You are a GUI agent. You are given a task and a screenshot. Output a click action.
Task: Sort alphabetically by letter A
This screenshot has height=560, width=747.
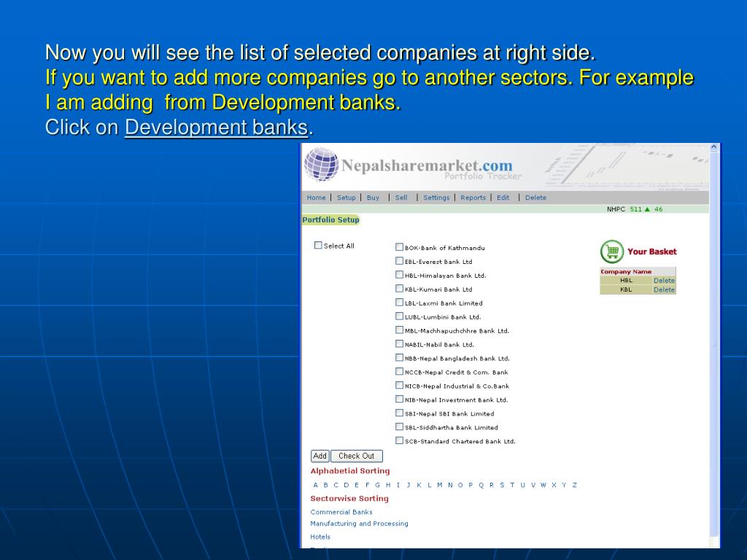[315, 485]
